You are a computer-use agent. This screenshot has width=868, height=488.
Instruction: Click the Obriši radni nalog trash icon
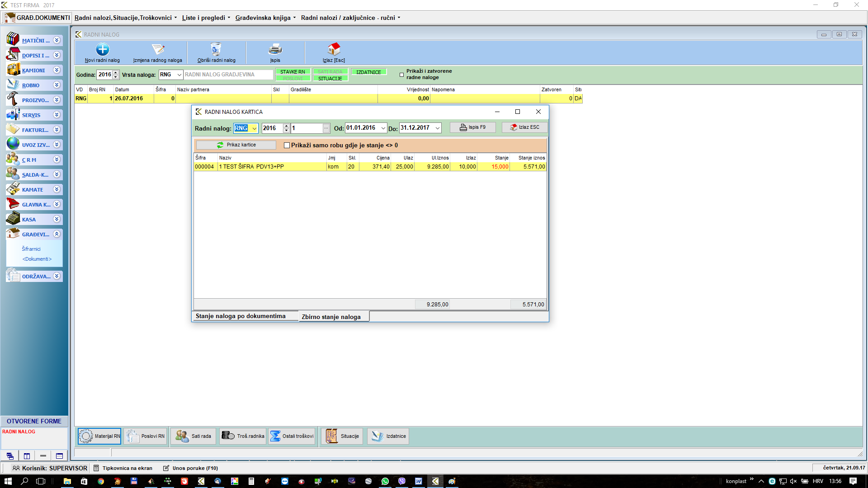point(216,49)
